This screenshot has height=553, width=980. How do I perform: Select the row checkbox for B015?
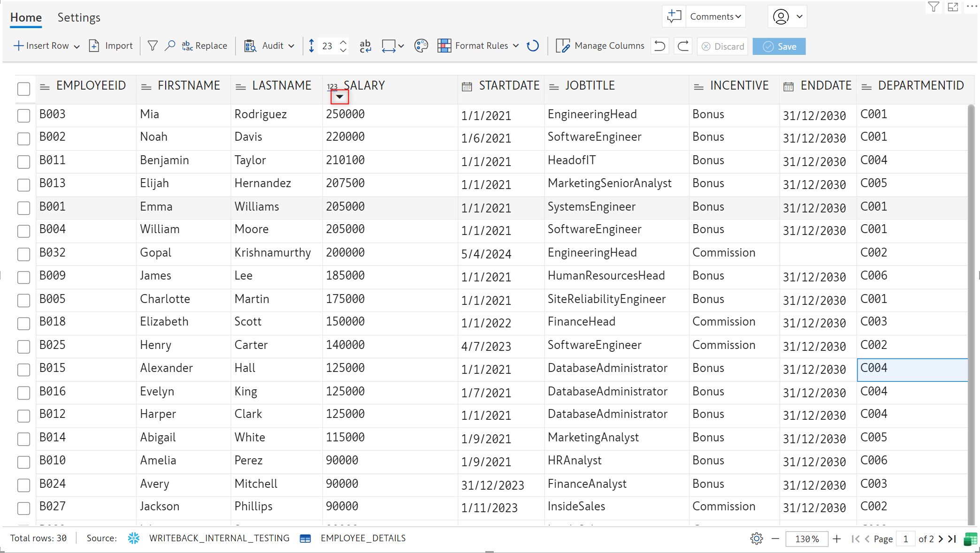[23, 370]
